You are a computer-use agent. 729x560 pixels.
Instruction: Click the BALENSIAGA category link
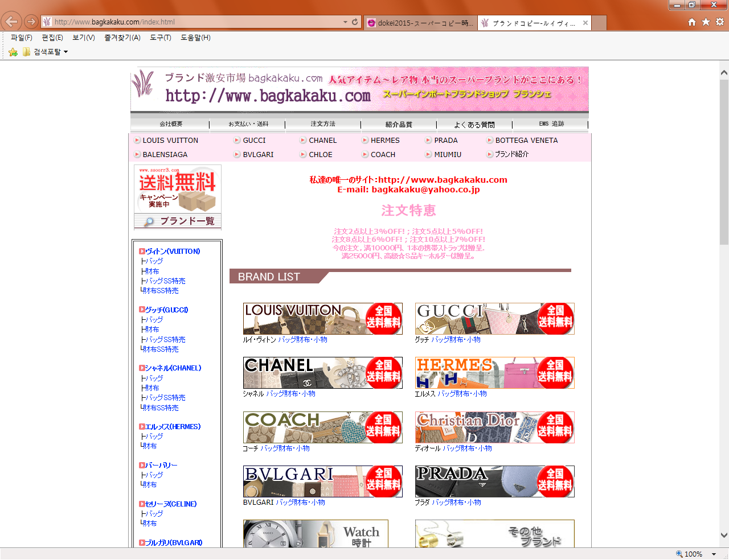(x=165, y=154)
